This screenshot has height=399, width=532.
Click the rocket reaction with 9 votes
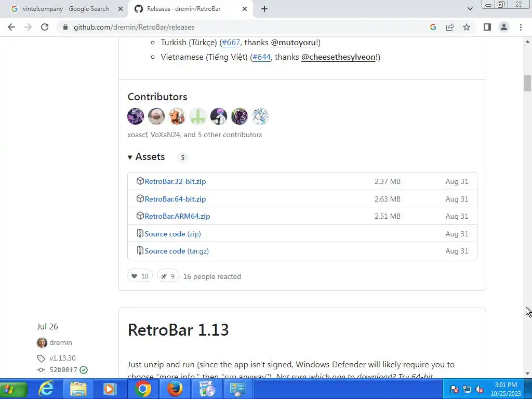pyautogui.click(x=168, y=276)
